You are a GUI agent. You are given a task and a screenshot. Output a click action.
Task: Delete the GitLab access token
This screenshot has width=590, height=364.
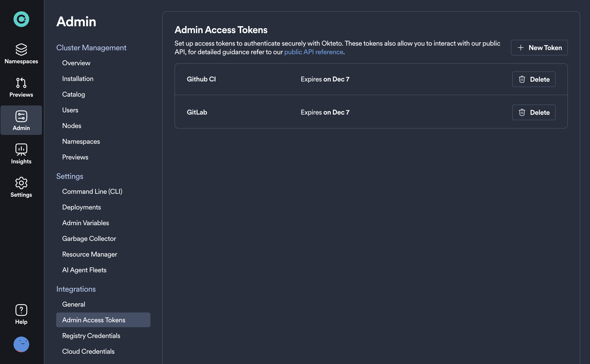pyautogui.click(x=534, y=112)
